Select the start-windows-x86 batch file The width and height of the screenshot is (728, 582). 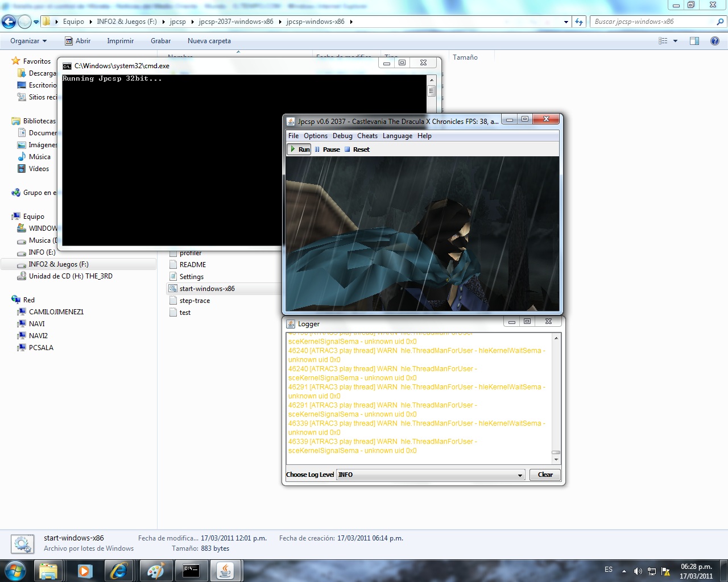coord(207,289)
